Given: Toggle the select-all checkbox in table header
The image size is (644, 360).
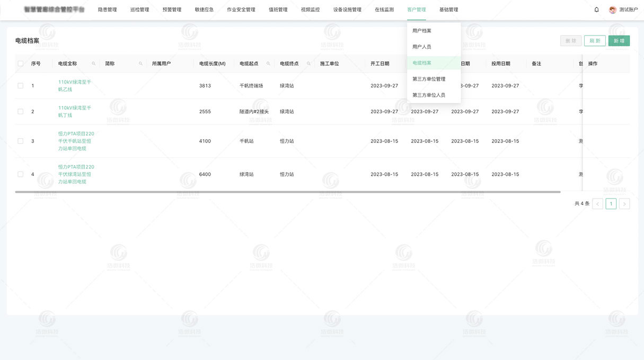Looking at the screenshot, I should (x=21, y=64).
